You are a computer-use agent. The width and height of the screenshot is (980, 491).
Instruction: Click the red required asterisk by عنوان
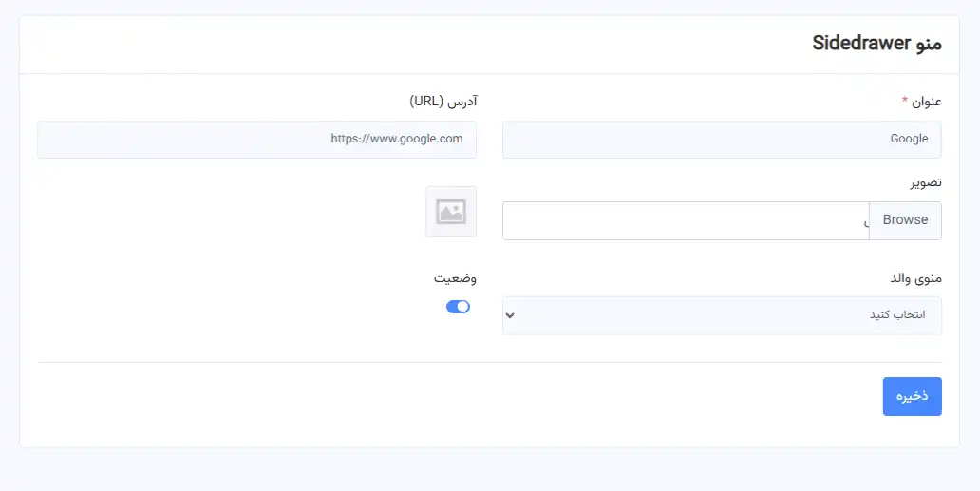pos(905,101)
